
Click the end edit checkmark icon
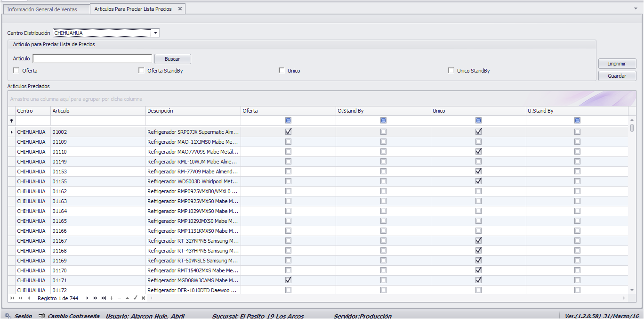pyautogui.click(x=135, y=298)
